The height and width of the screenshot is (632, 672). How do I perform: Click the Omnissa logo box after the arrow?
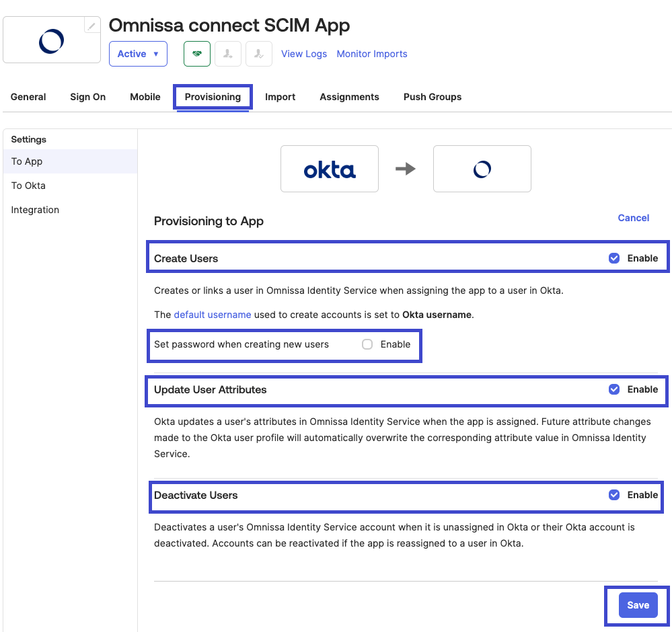(482, 169)
